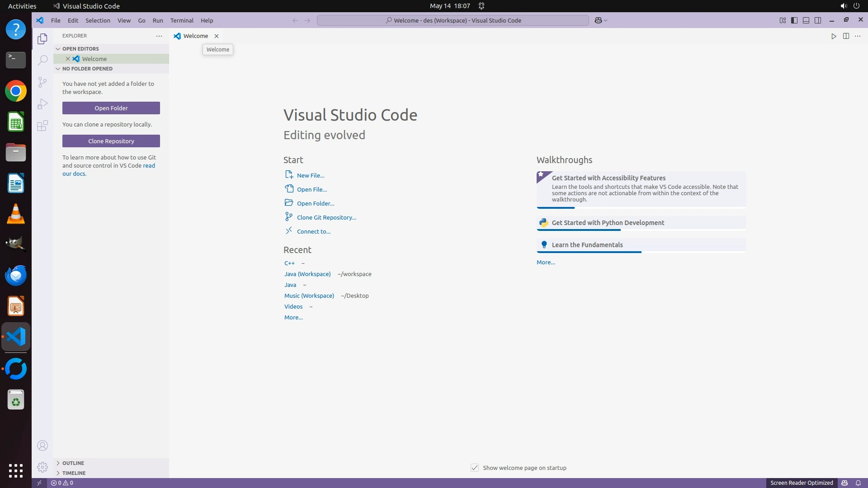Screen dimensions: 868x488
Task: Collapse the Open Editors section
Action: pyautogui.click(x=80, y=49)
